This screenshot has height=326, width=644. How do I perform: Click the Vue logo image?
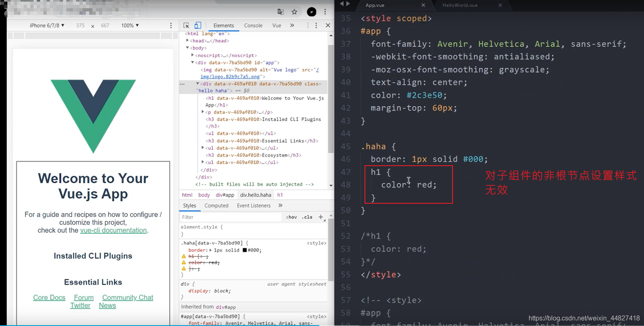(x=93, y=116)
